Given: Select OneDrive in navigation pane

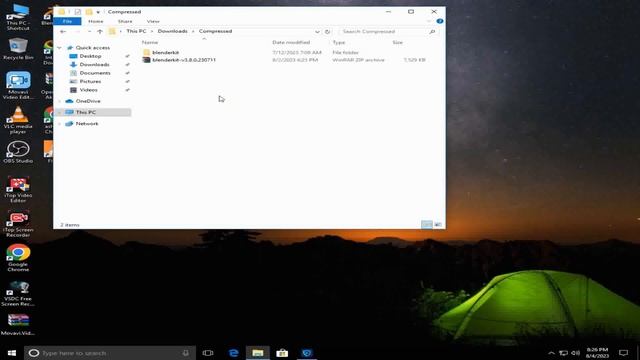Looking at the screenshot, I should pyautogui.click(x=88, y=101).
